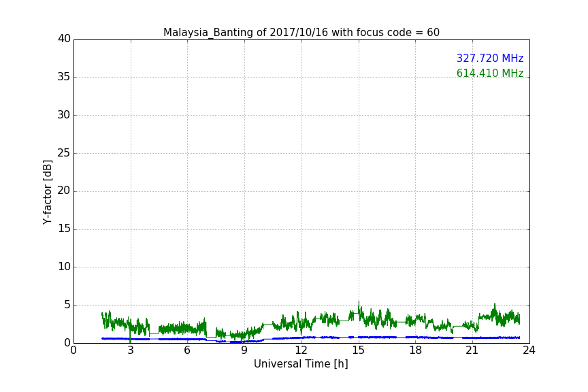The height and width of the screenshot is (392, 588).
Task: Click the x-axis tick label '15'
Action: 359,350
